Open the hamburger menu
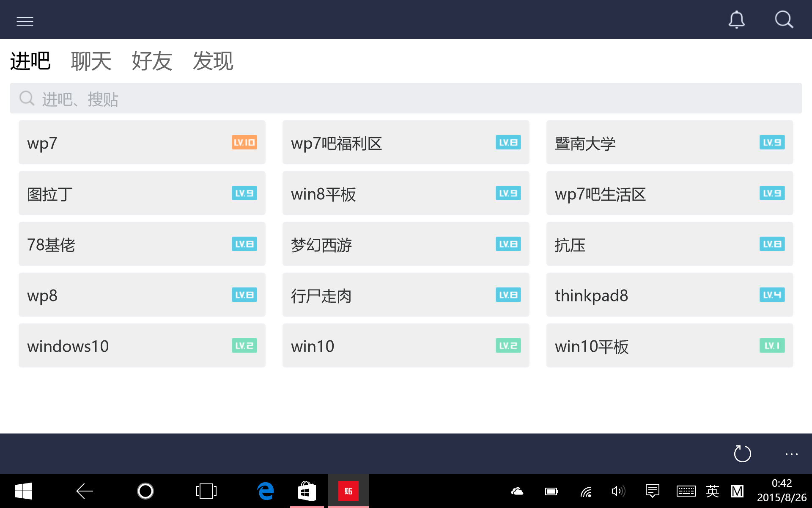 point(25,21)
